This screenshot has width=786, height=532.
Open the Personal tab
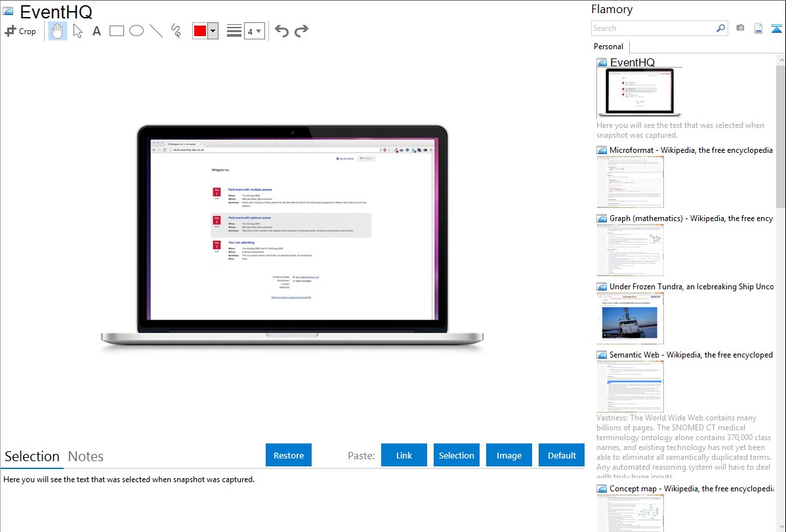click(609, 46)
